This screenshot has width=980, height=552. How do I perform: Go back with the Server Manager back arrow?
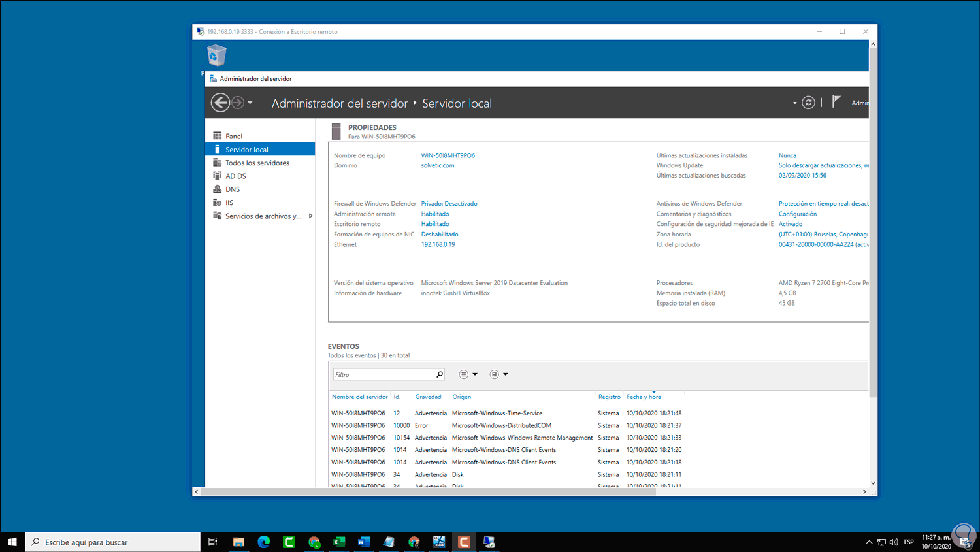220,103
